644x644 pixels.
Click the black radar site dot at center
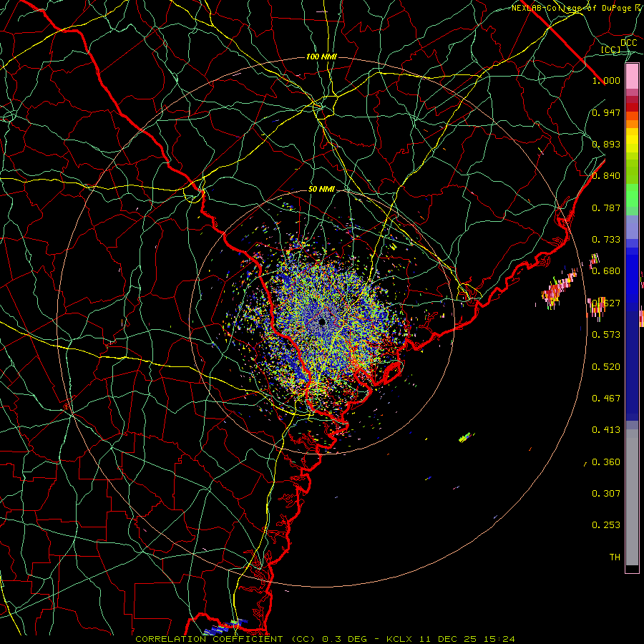coord(321,322)
